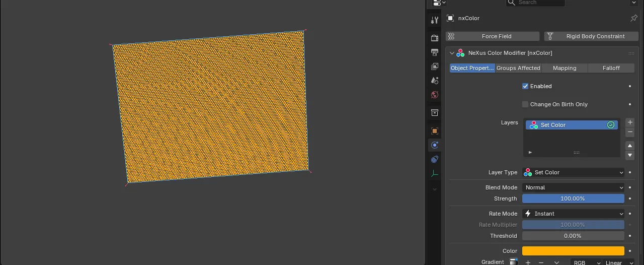
Task: Click the Rigid Body Constraint button
Action: [x=591, y=36]
